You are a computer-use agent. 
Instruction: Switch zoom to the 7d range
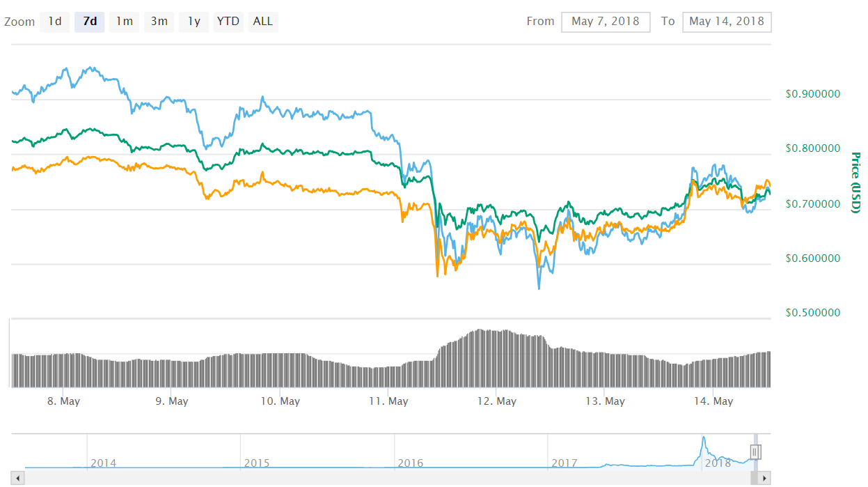[90, 22]
